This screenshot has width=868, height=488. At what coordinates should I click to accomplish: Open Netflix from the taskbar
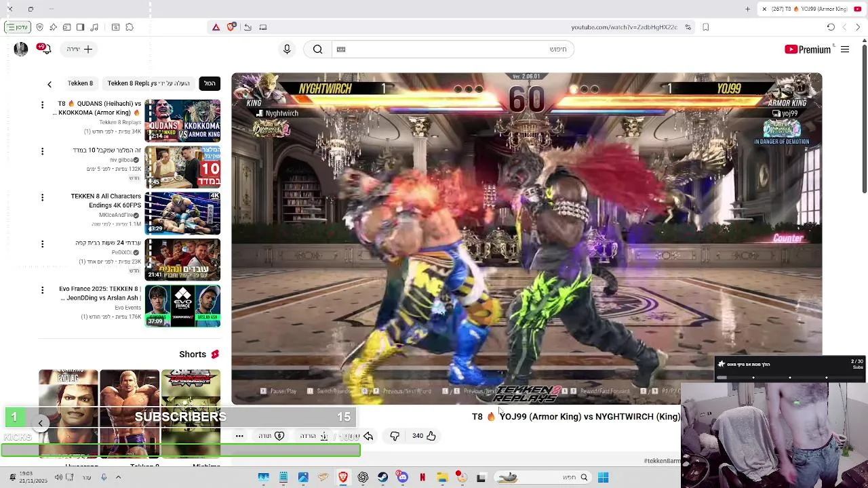422,477
